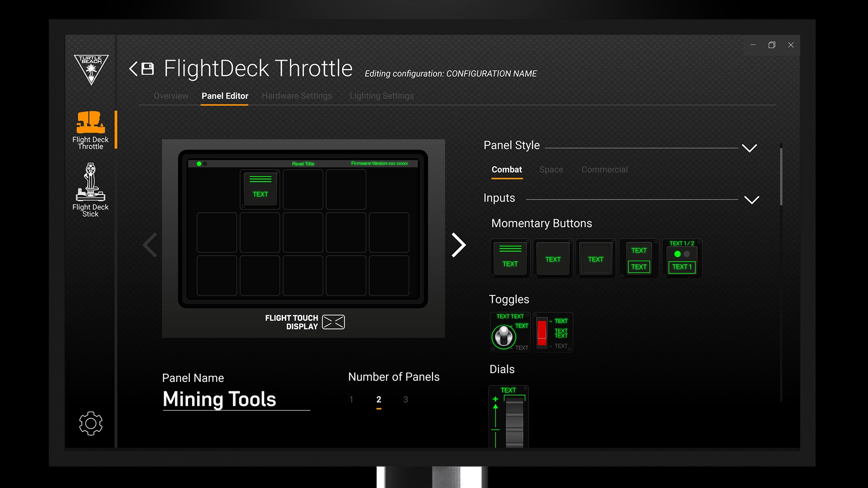
Task: Select the striped momentary button template
Action: click(510, 258)
